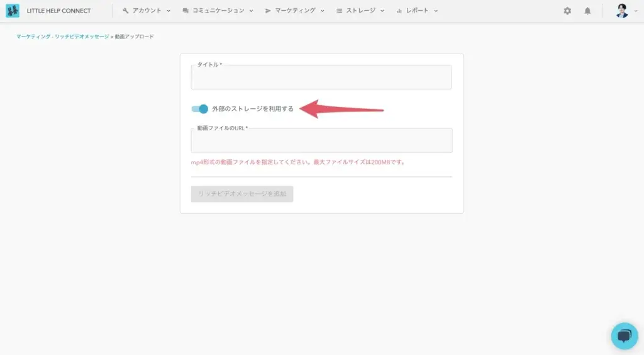Focus the タイトル input field

(x=321, y=78)
